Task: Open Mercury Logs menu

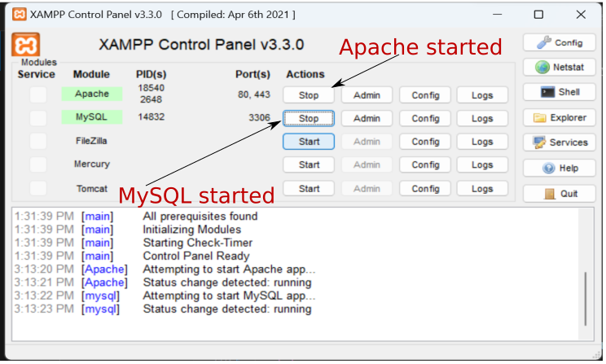Action: click(x=482, y=164)
